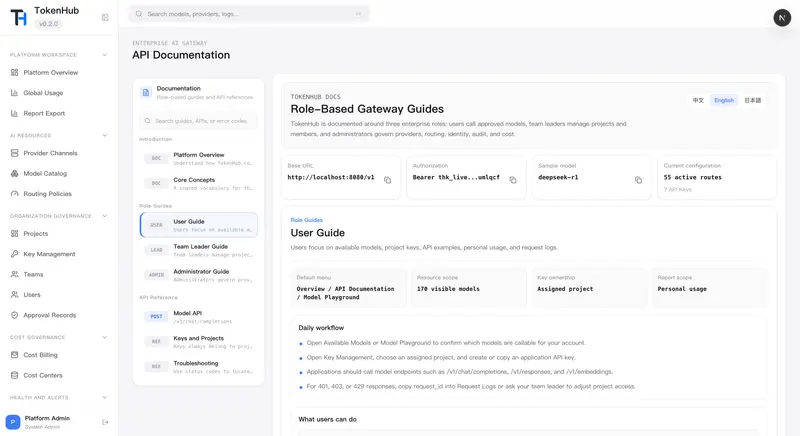Collapse the sidebar using the panel icon
800x436 pixels.
coord(105,17)
